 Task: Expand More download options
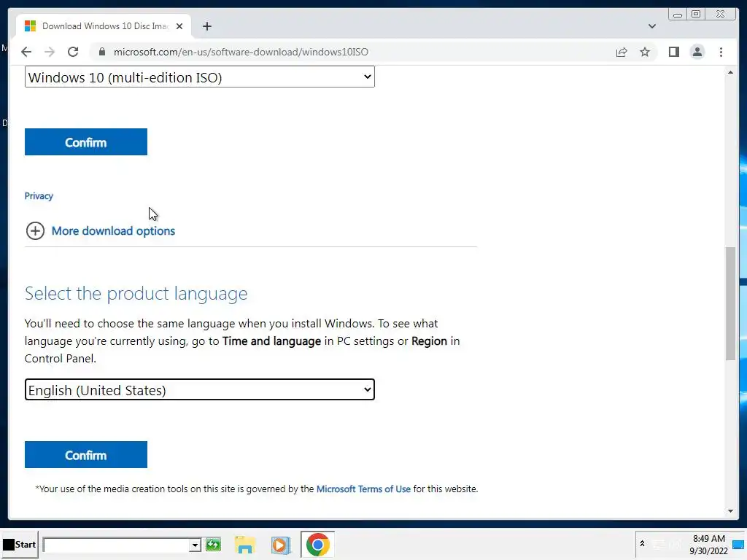click(x=100, y=231)
